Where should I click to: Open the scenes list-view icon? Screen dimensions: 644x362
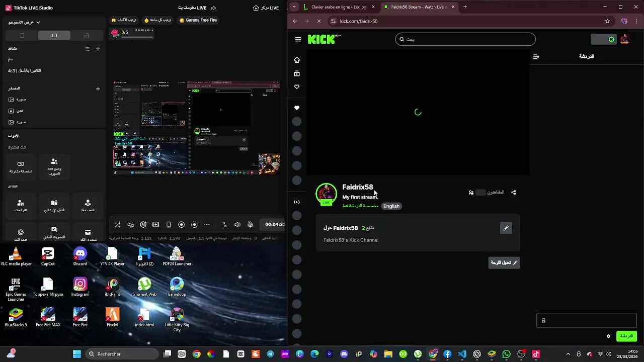(87, 49)
